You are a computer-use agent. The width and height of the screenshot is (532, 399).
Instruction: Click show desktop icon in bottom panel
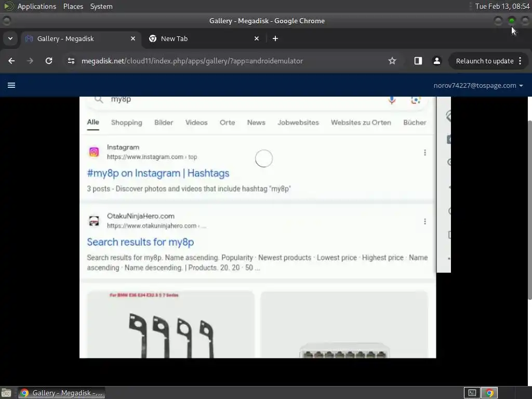[6, 393]
